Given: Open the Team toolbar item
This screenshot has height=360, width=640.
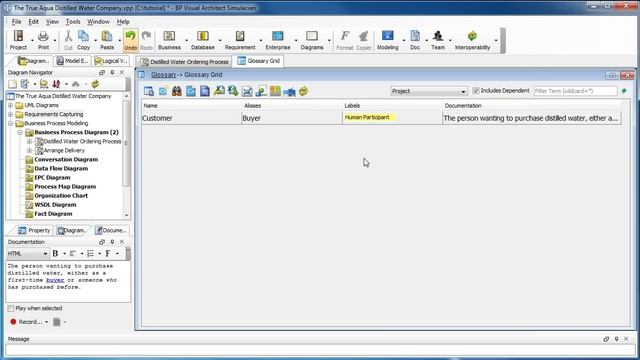Looking at the screenshot, I should 438,40.
